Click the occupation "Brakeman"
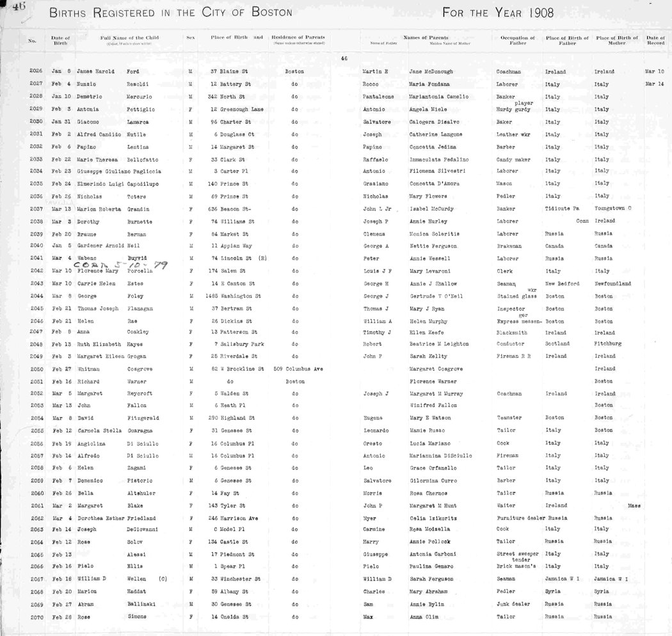 (509, 246)
